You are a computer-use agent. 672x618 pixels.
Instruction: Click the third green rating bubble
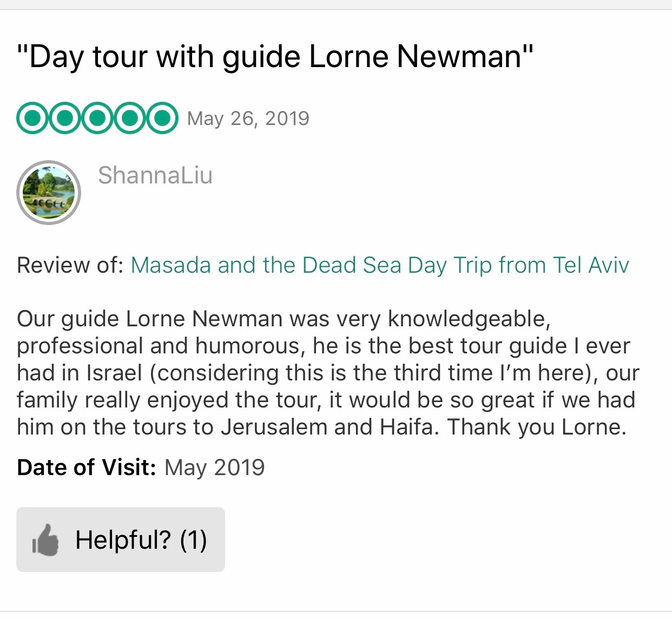97,117
